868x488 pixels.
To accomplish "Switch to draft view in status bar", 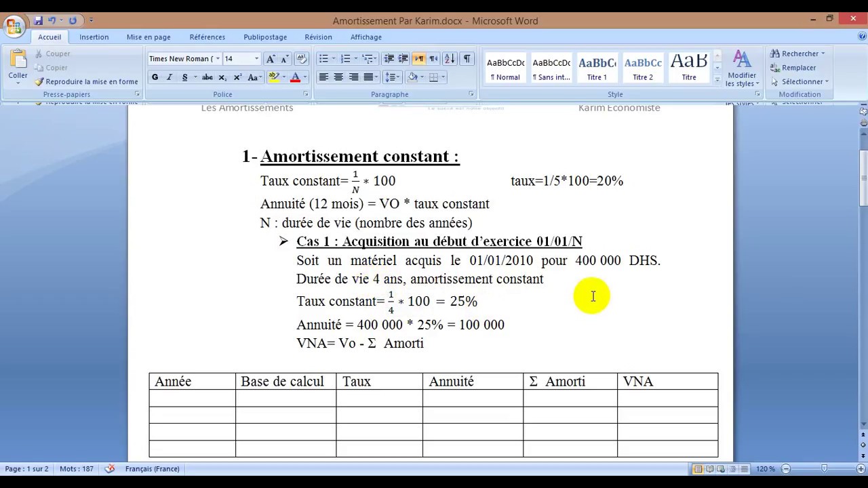I will click(744, 469).
